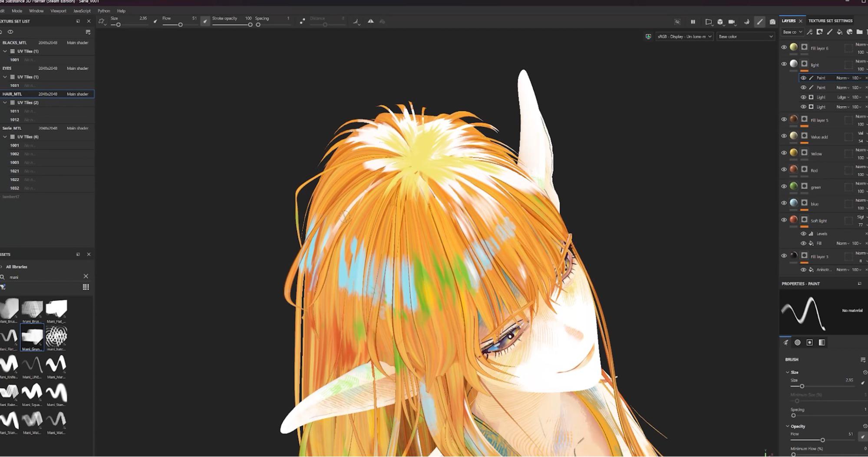Select Material tab icon in Properties
Viewport: 868px width, 457px height.
(x=822, y=343)
